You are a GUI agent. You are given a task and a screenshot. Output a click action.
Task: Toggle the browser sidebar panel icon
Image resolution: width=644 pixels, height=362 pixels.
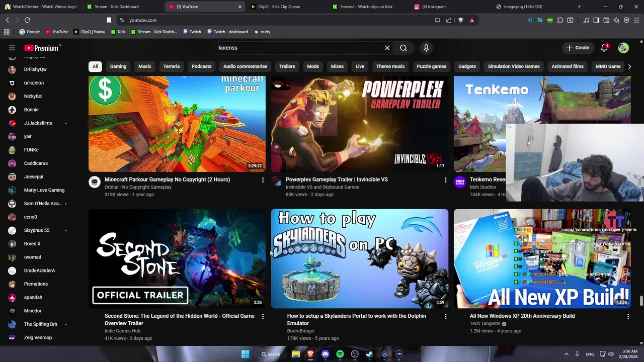click(596, 20)
